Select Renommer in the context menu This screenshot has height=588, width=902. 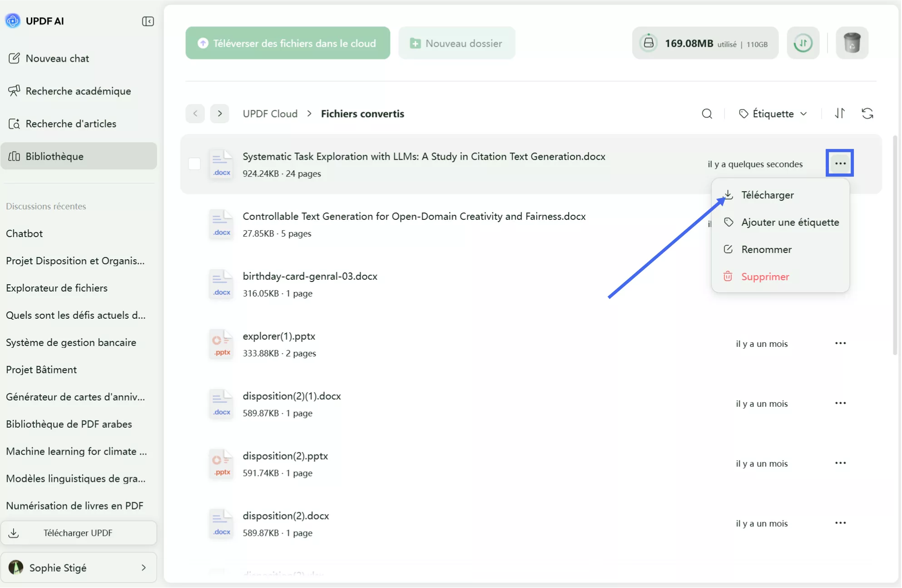(766, 249)
